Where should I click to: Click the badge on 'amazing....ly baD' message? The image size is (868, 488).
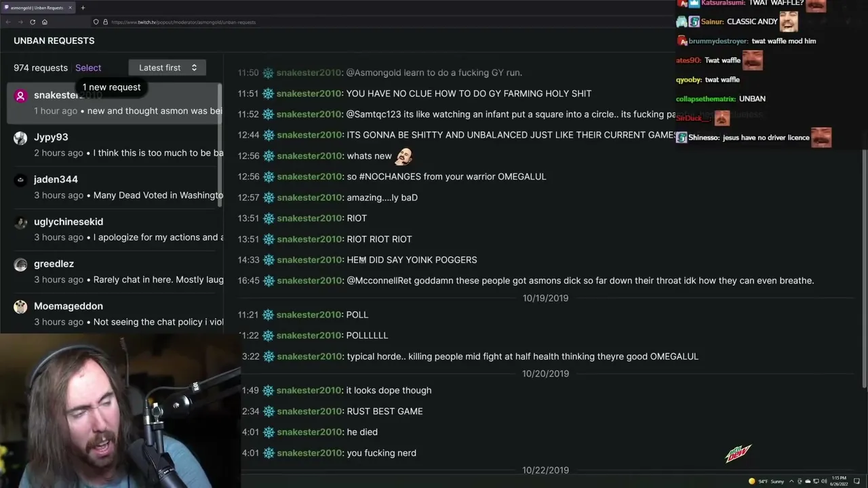coord(269,197)
